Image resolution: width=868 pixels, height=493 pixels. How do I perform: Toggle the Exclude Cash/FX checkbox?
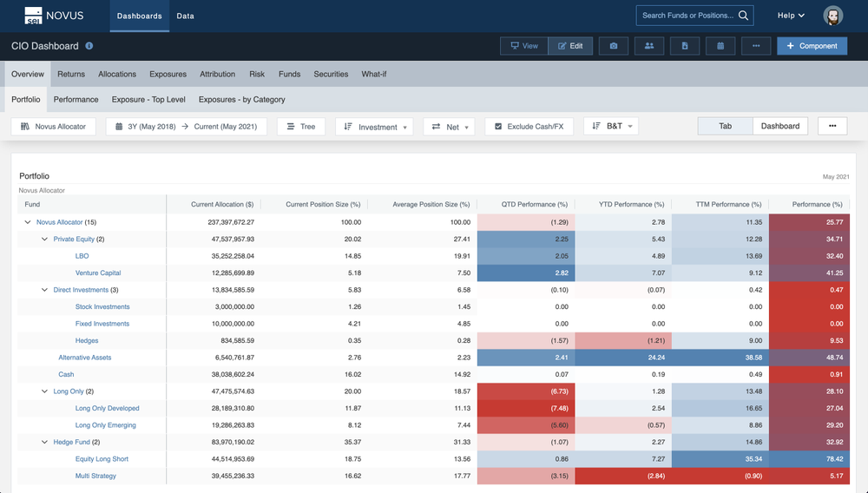[x=498, y=127]
